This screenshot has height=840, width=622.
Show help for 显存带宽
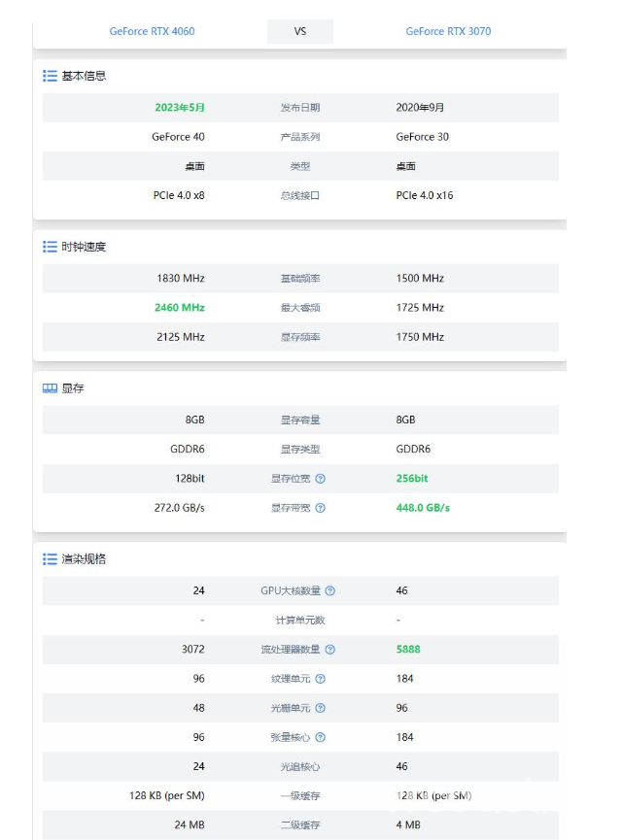point(320,508)
